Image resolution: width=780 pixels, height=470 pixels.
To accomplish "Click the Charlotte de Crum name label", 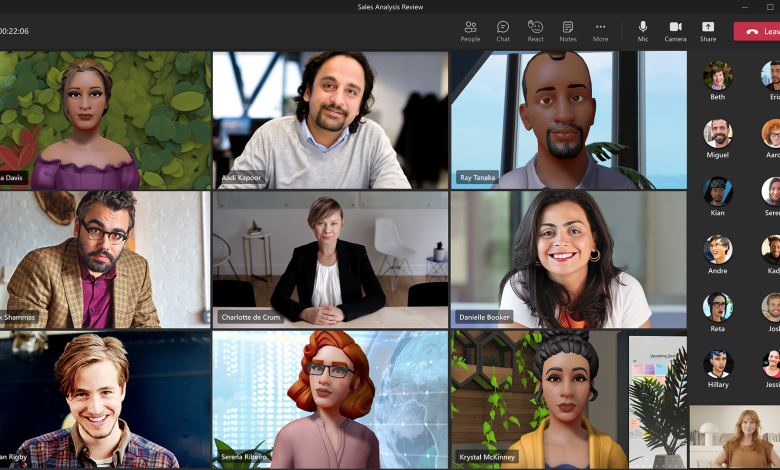I will point(251,317).
